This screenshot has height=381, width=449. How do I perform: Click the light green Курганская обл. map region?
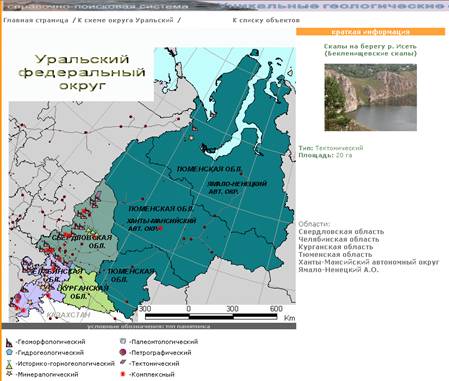83,289
